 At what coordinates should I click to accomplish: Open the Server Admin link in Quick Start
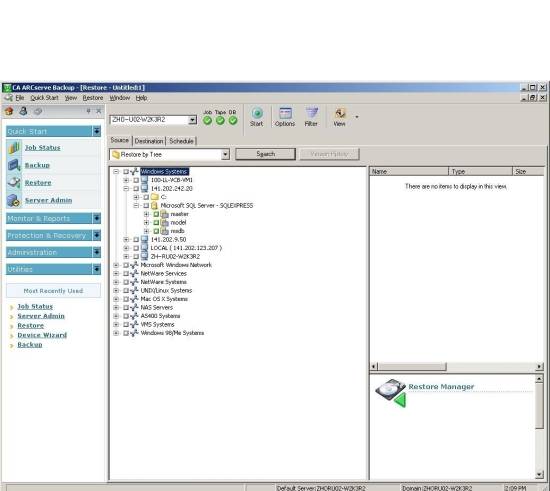click(x=48, y=200)
